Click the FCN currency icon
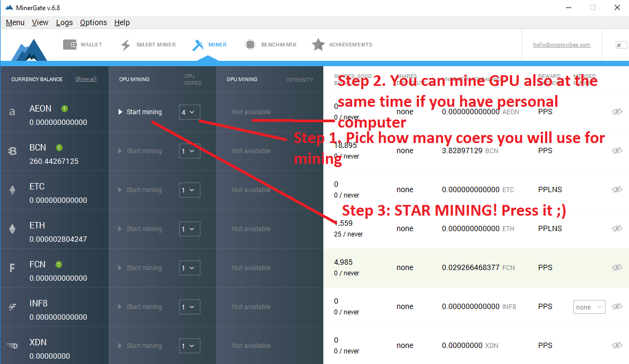The image size is (629, 364). click(x=12, y=268)
